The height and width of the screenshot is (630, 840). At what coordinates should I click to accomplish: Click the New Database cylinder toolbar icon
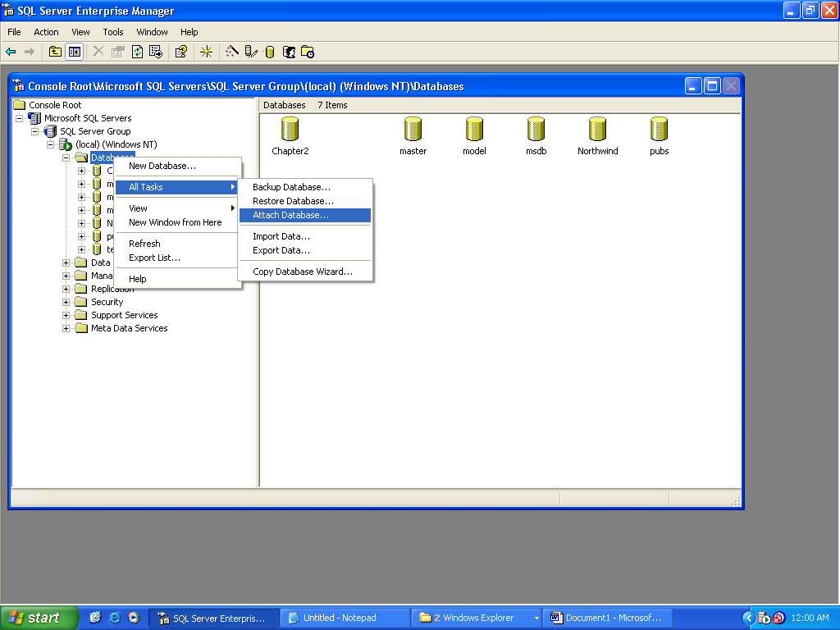(x=270, y=52)
